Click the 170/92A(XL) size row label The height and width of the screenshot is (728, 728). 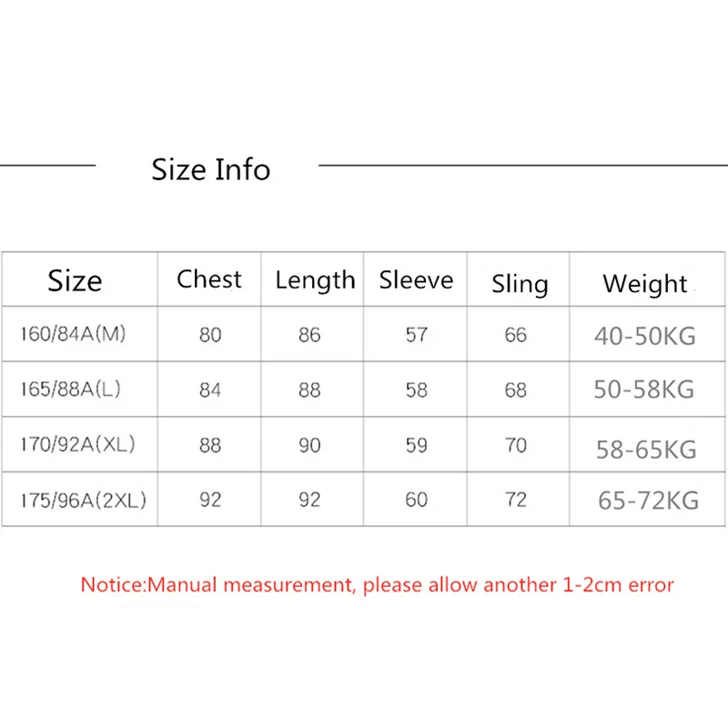76,444
